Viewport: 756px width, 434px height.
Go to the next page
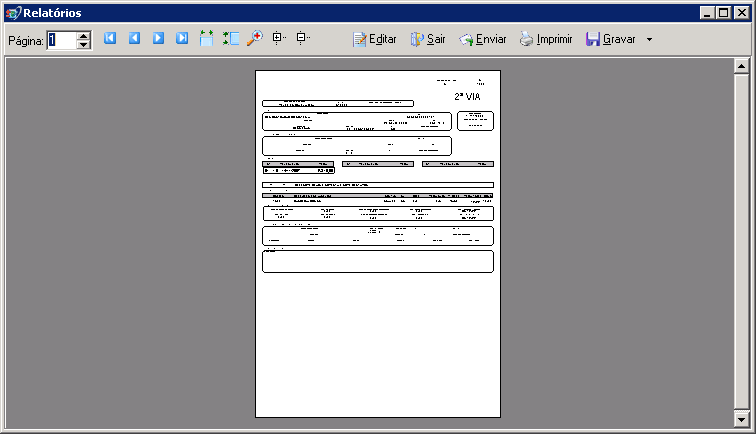click(x=158, y=38)
